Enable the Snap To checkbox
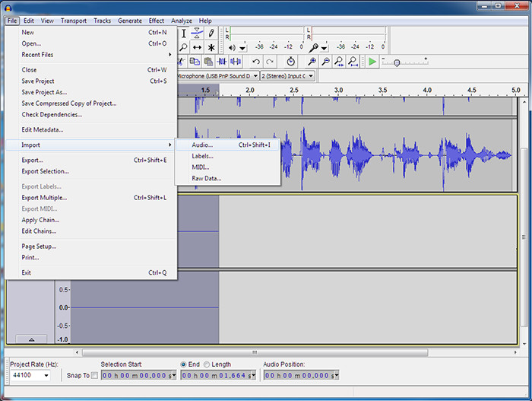532x401 pixels. [94, 375]
